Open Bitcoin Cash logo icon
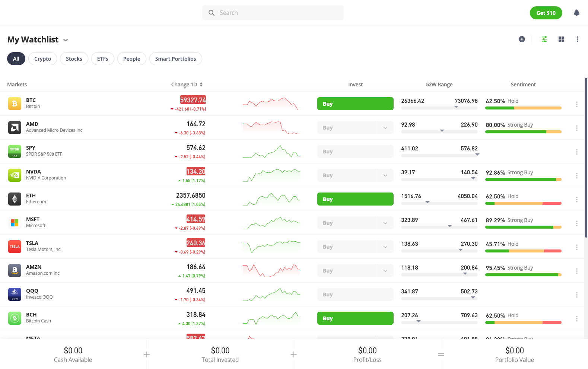Image resolution: width=588 pixels, height=369 pixels. pyautogui.click(x=15, y=318)
